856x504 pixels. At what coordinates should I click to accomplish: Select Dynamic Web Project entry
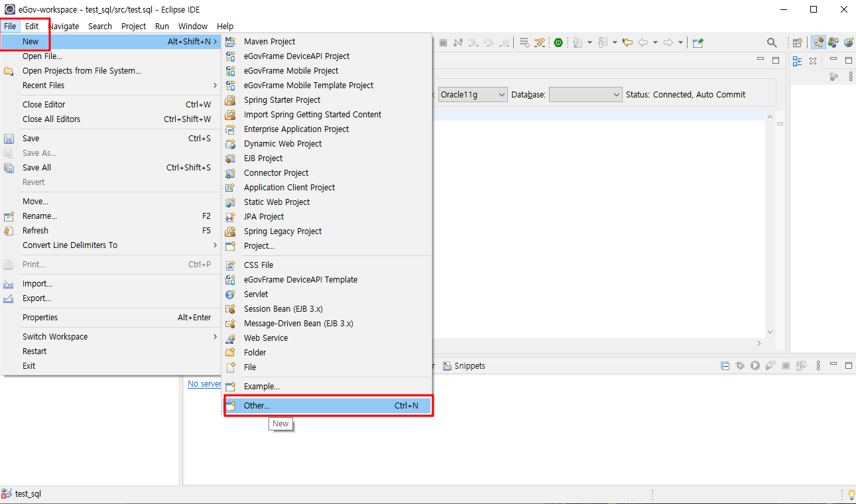tap(328, 143)
